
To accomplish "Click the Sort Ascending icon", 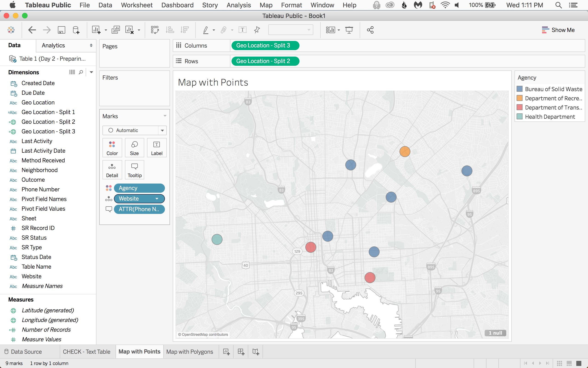I will pyautogui.click(x=170, y=30).
